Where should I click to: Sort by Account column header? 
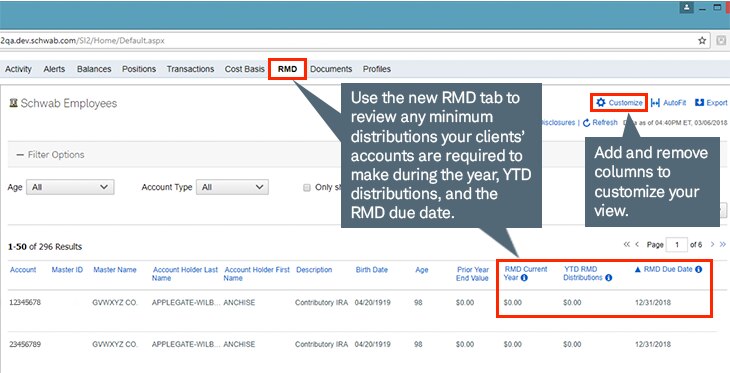(x=23, y=270)
